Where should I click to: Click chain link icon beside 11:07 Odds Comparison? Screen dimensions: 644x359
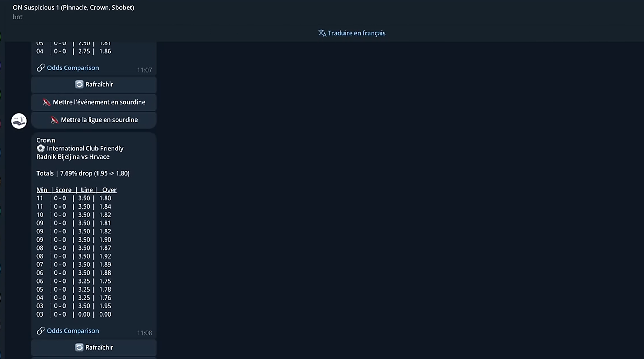click(x=41, y=68)
